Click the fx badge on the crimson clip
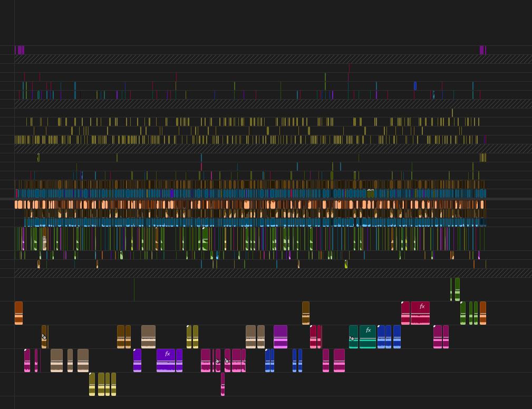Image resolution: width=532 pixels, height=409 pixels. [422, 306]
